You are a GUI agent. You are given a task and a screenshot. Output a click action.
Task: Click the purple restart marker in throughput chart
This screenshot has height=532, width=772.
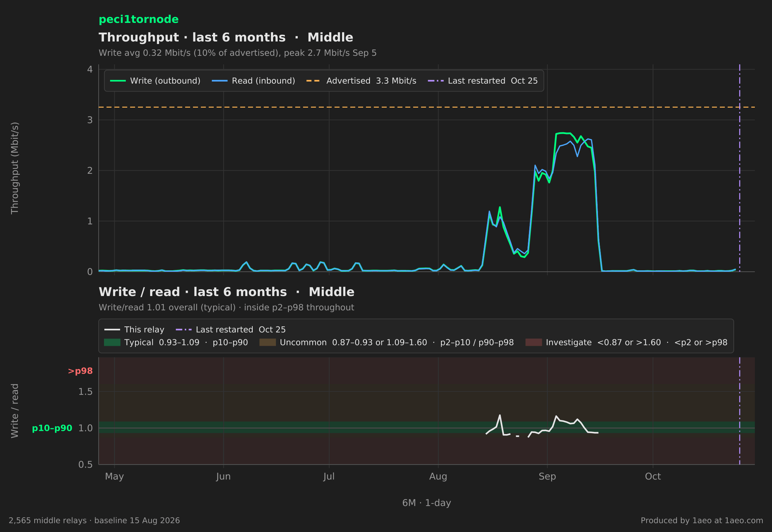[739, 168]
